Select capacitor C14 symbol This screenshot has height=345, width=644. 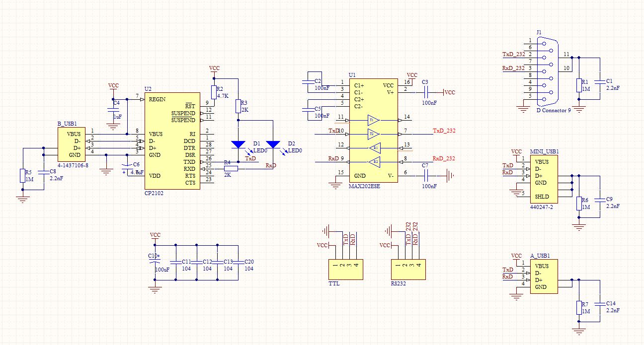[600, 304]
